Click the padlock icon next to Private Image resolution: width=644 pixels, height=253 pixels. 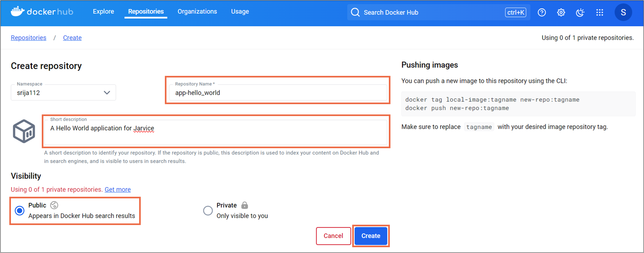click(x=245, y=205)
